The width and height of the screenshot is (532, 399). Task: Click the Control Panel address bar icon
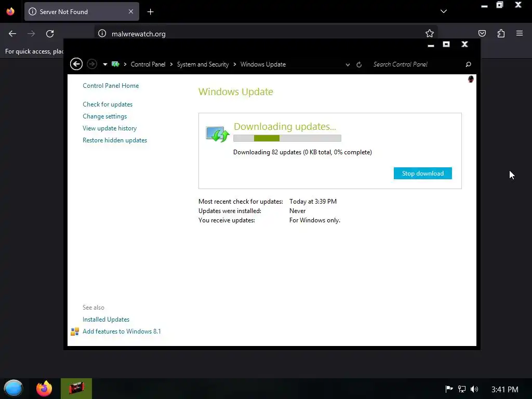point(115,64)
